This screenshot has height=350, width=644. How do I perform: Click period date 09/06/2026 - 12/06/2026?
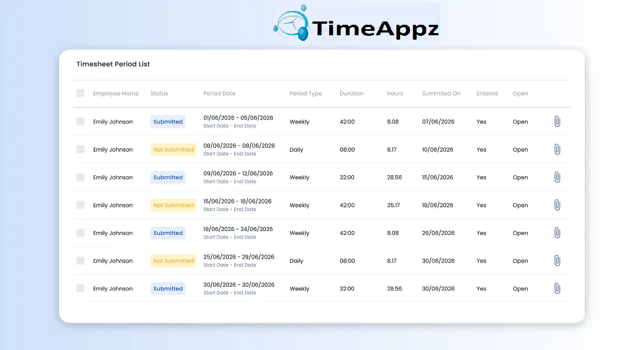point(238,174)
